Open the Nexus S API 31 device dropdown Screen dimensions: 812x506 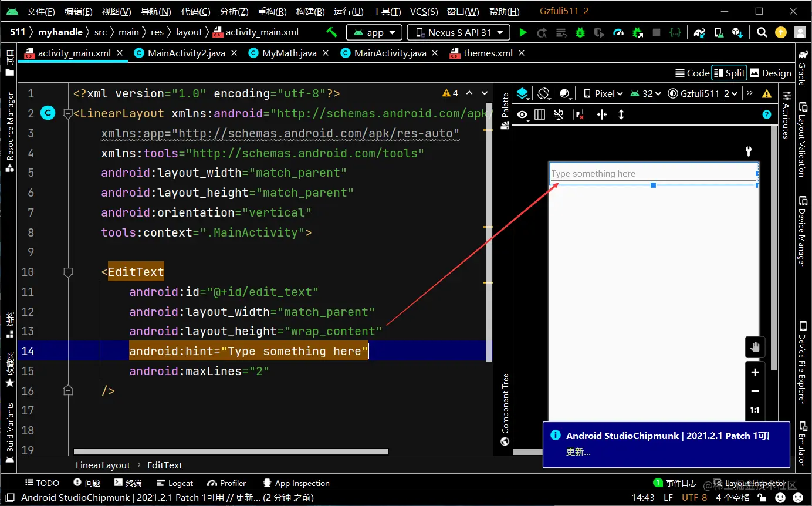[459, 33]
